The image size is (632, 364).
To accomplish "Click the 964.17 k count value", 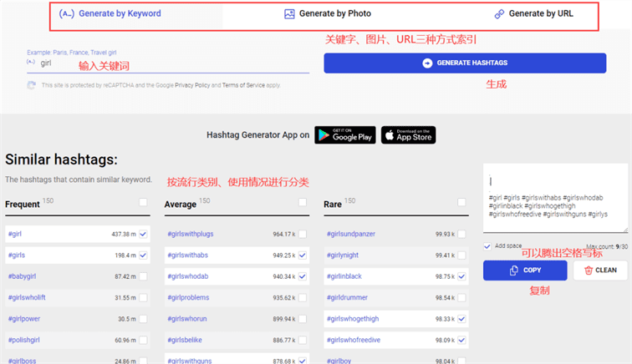I will click(x=283, y=235).
